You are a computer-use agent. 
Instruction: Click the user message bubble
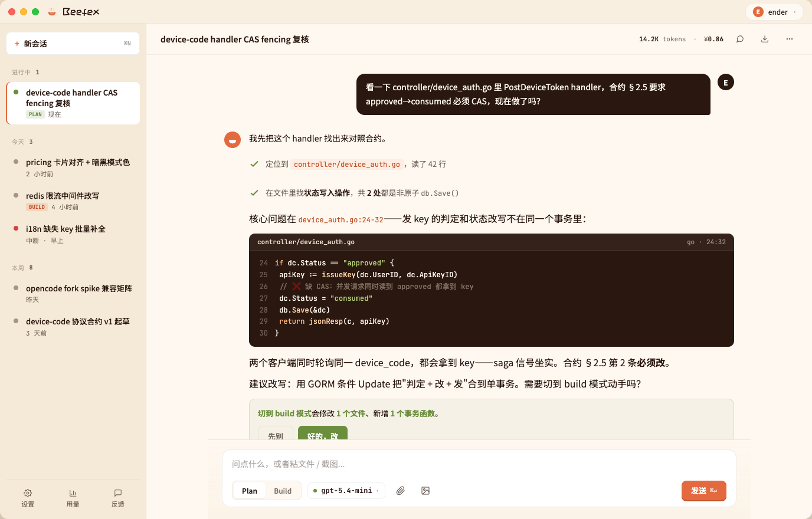coord(533,94)
